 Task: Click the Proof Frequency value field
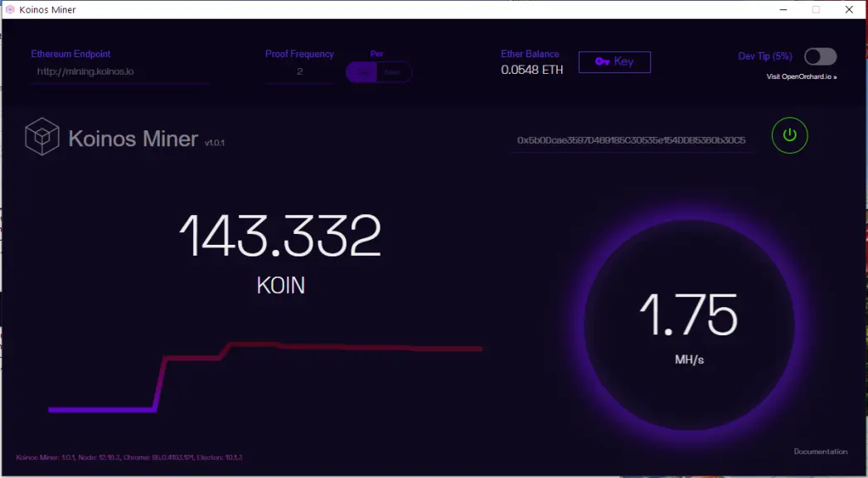pyautogui.click(x=299, y=71)
